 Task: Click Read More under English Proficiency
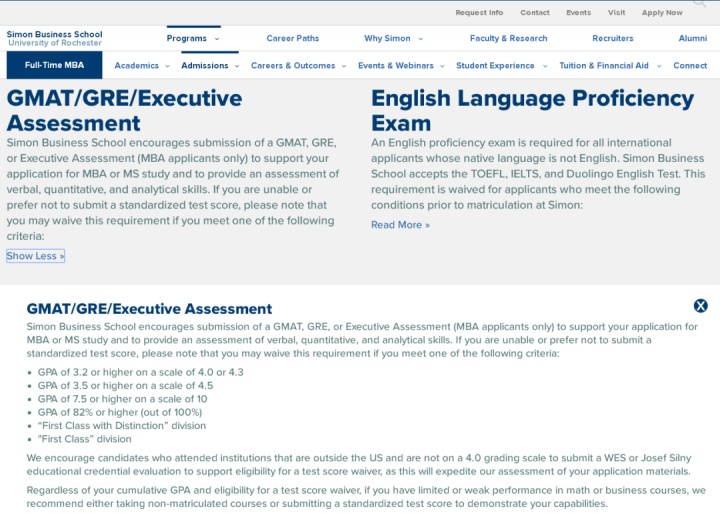pyautogui.click(x=400, y=225)
